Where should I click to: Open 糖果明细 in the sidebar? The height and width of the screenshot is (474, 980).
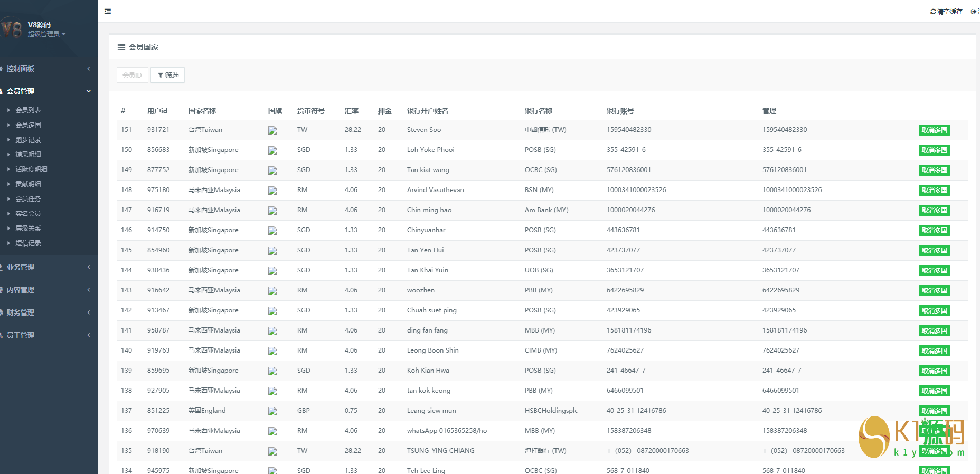tap(28, 155)
